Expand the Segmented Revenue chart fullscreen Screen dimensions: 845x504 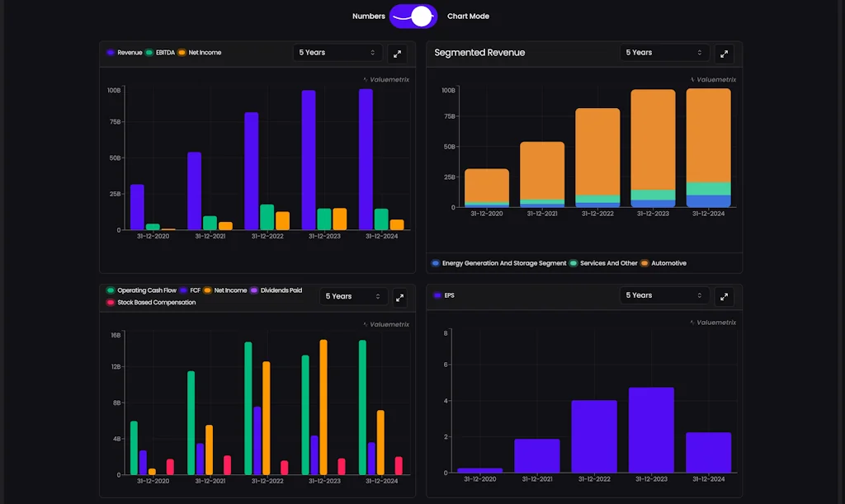point(724,53)
